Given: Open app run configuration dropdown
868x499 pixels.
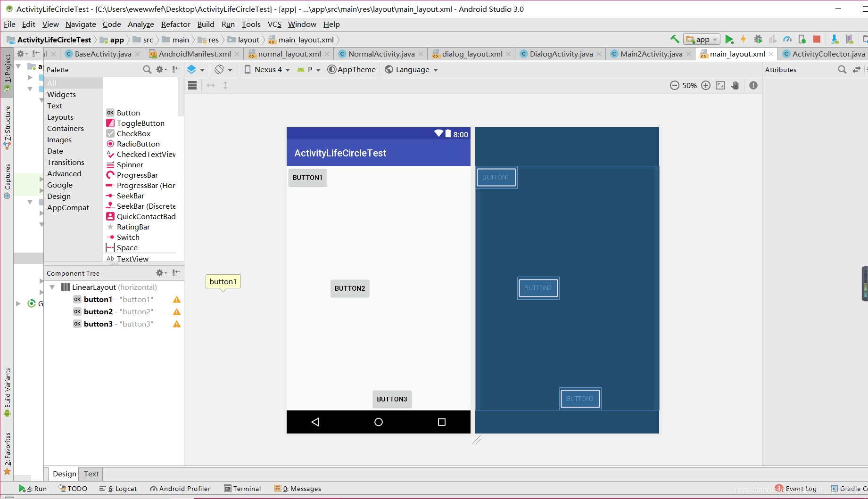Looking at the screenshot, I should click(703, 40).
